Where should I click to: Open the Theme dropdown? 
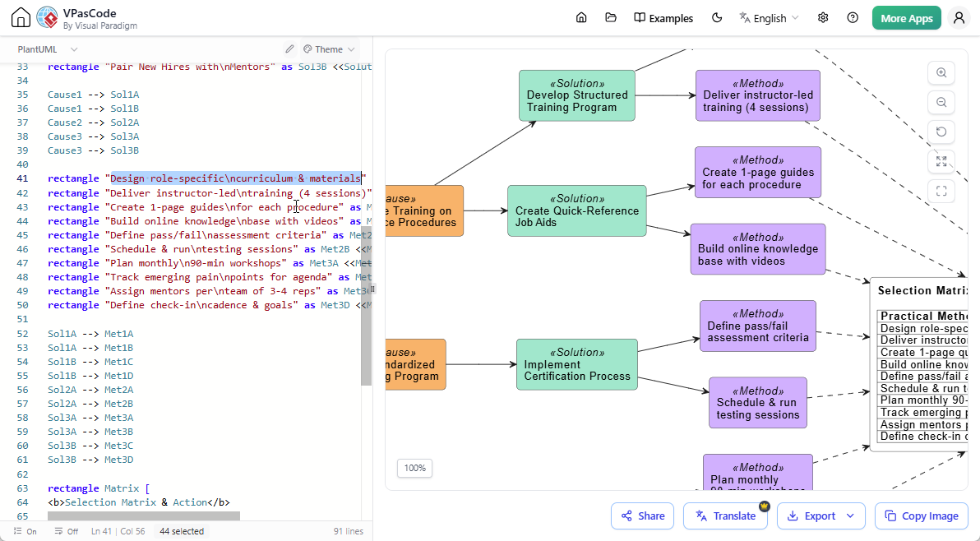329,49
